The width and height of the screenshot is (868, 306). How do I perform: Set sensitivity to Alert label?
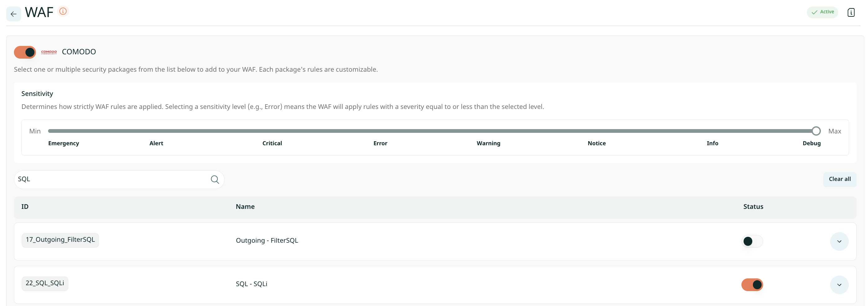pos(156,143)
